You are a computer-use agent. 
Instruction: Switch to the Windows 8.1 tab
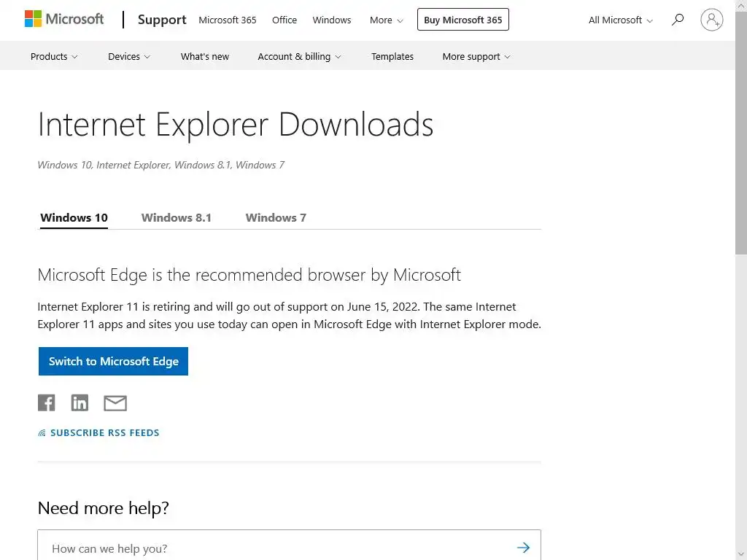(177, 217)
